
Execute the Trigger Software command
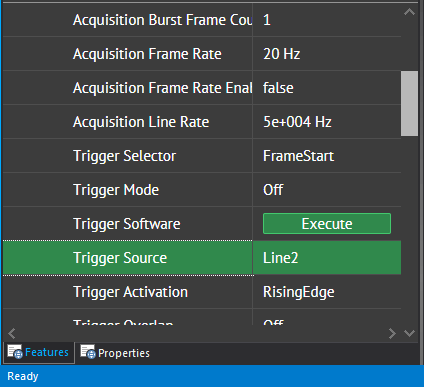(x=327, y=224)
